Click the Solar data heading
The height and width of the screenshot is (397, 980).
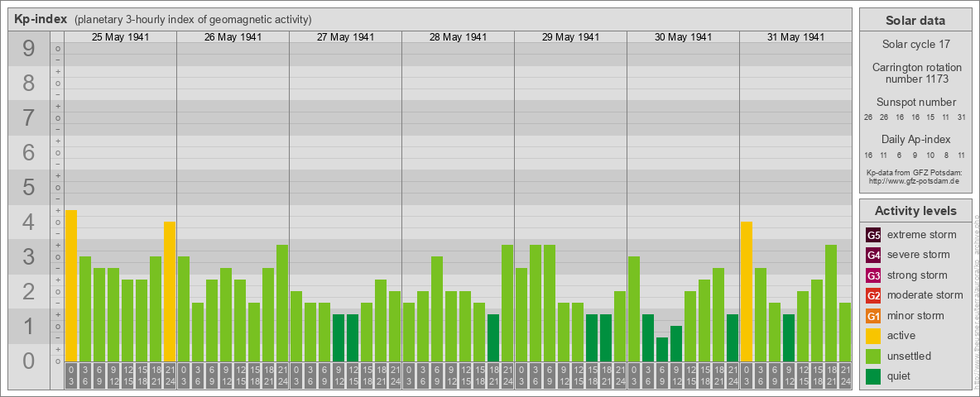tap(915, 21)
